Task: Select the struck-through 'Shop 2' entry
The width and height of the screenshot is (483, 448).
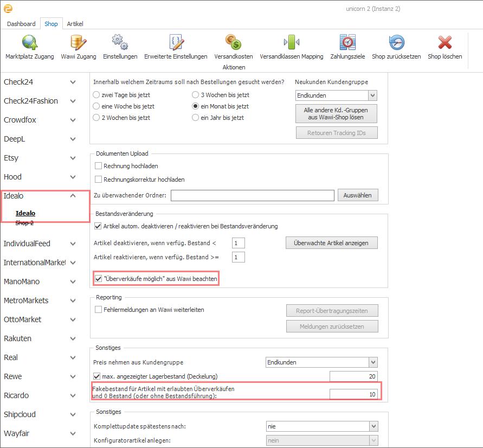Action: [24, 223]
